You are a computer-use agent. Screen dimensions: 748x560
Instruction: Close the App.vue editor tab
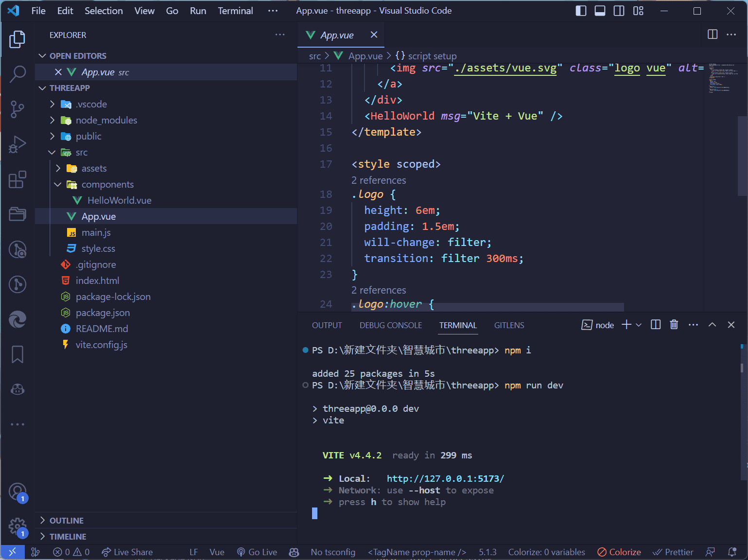[x=374, y=35]
